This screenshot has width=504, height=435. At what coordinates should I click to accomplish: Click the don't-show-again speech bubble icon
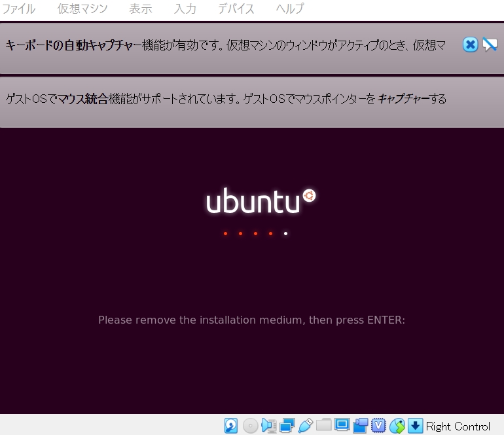coord(490,45)
